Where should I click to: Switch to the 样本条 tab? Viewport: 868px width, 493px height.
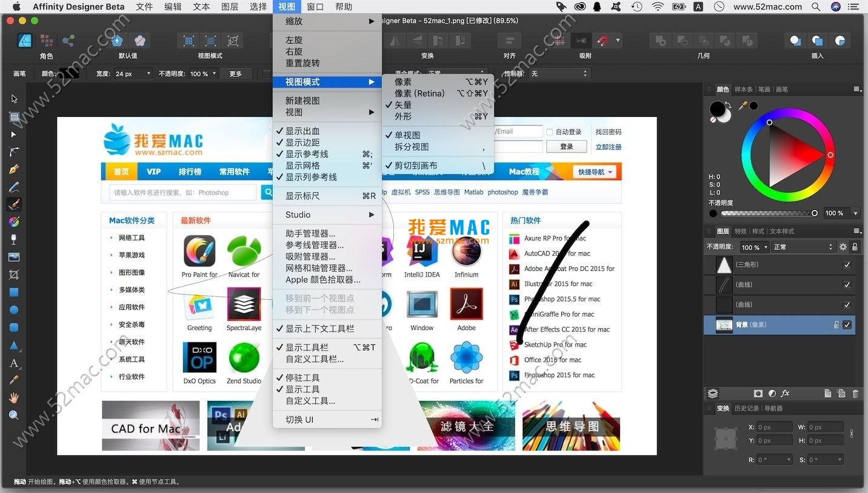coord(743,89)
